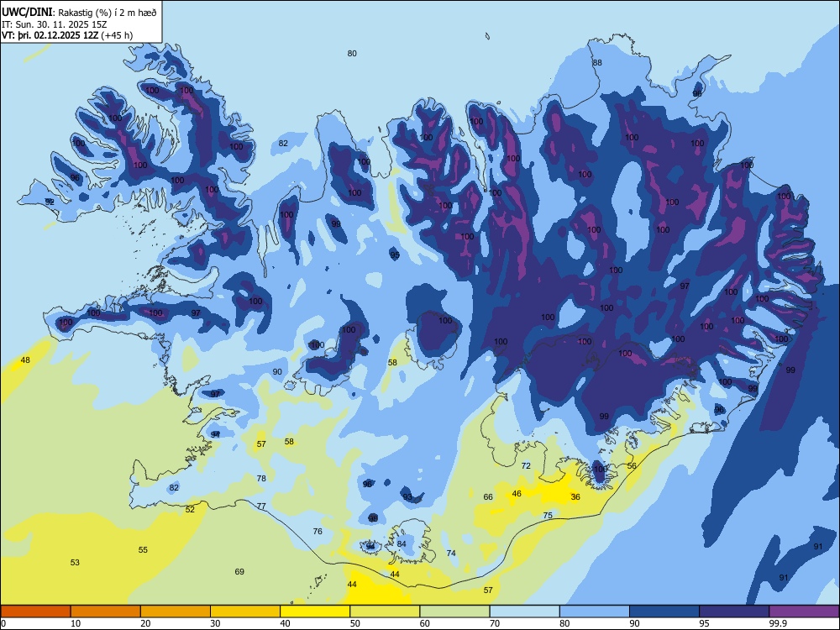This screenshot has height=630, width=840.
Task: Click the 60 tick label on the color scale
Action: (x=425, y=623)
